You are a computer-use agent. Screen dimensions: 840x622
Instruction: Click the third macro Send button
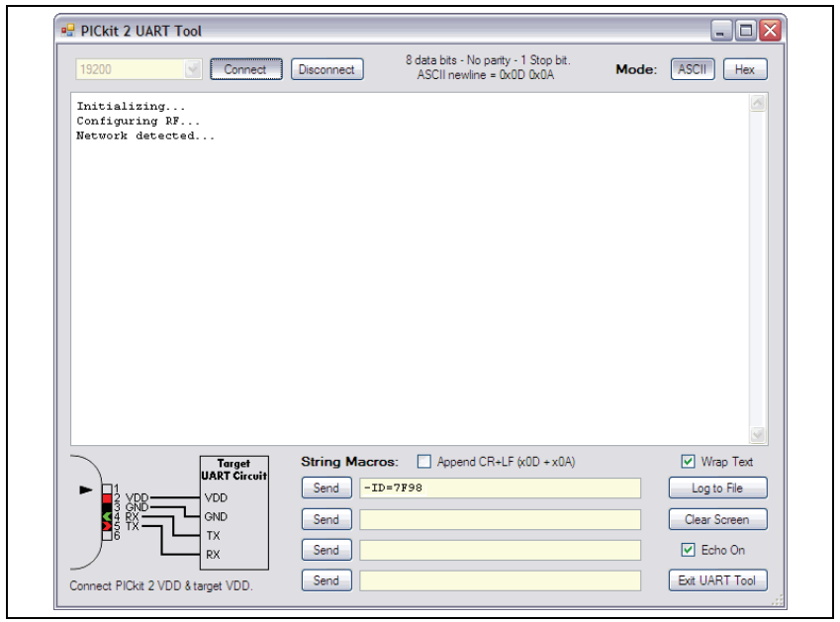(327, 550)
